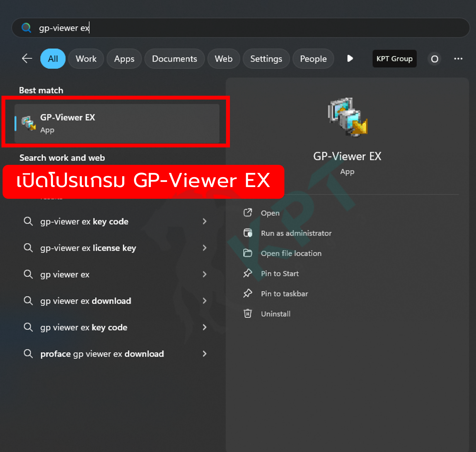Click the large GP-Viewer EX app icon in preview
The width and height of the screenshot is (476, 452).
click(347, 117)
